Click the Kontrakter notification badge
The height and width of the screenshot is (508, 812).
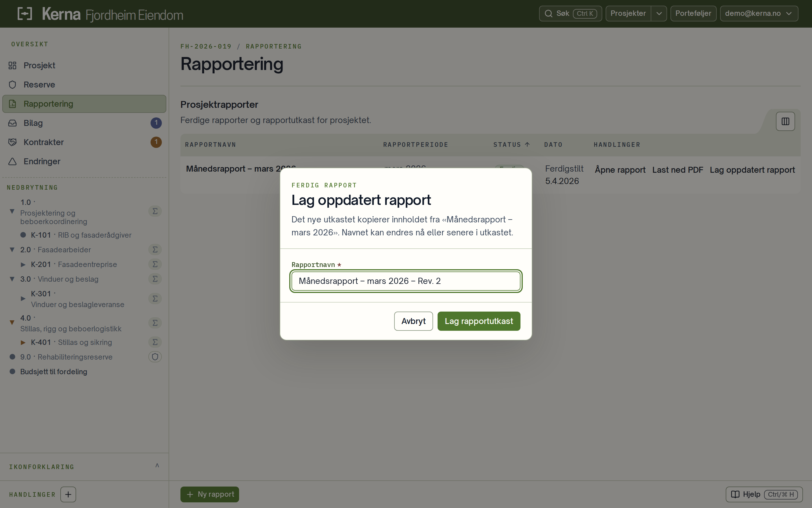[156, 142]
